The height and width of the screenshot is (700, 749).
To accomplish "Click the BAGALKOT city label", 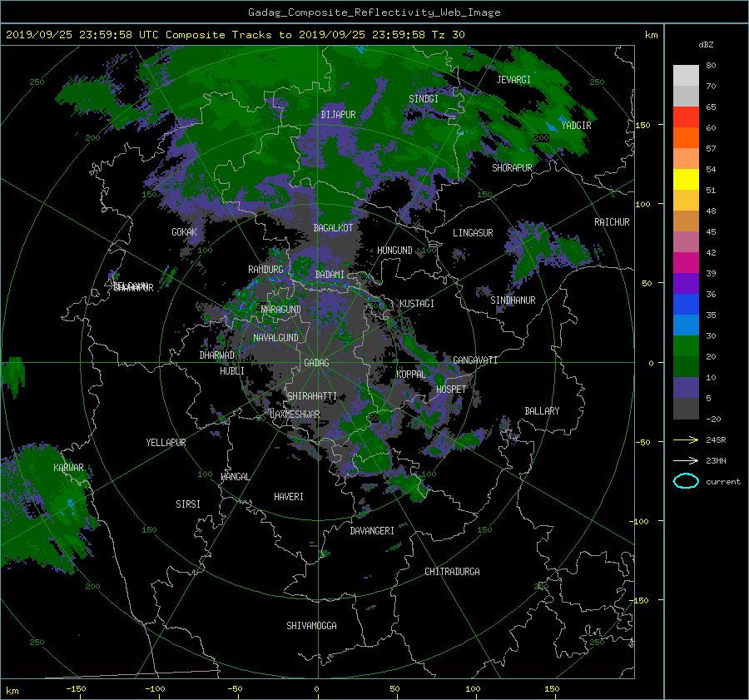I will coord(333,228).
